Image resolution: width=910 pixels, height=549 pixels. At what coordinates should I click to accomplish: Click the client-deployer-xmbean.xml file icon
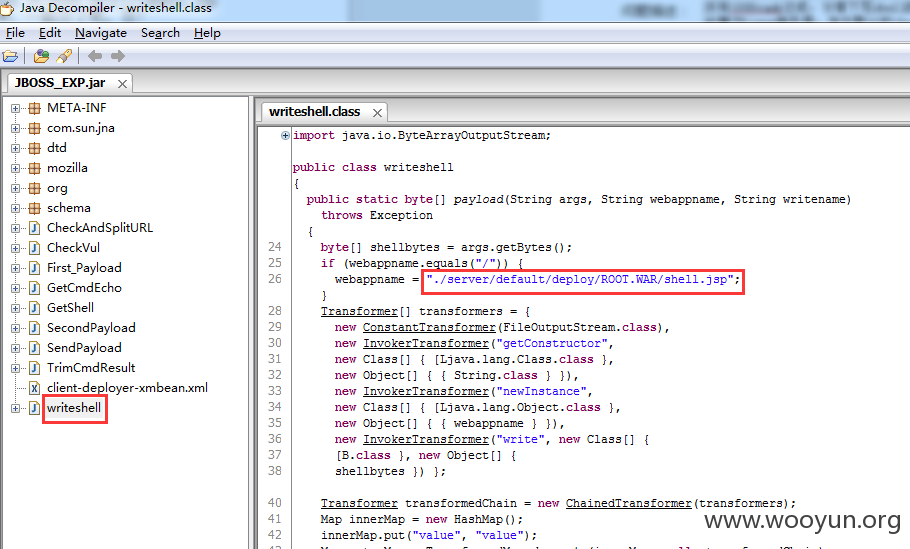(35, 388)
